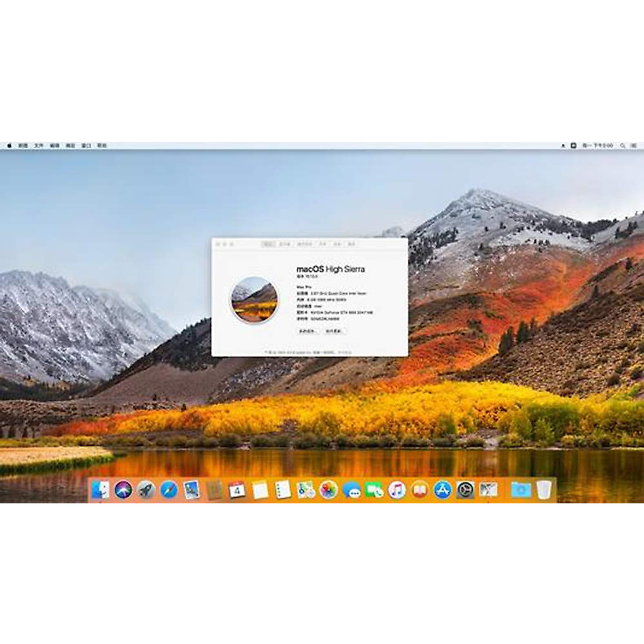Open the App Store in dock

coord(442,489)
